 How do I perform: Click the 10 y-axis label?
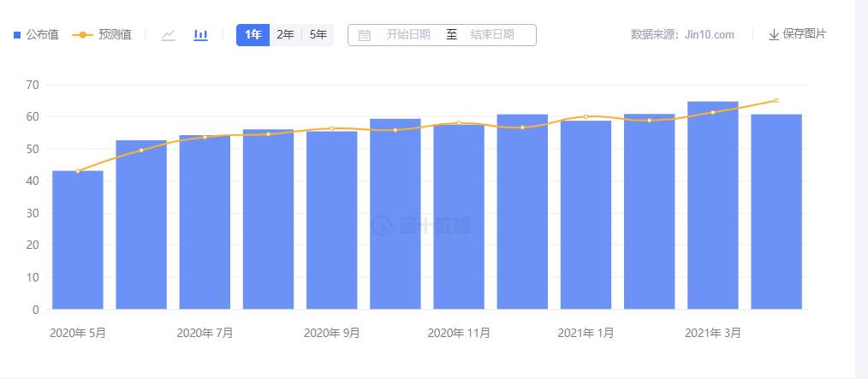tap(33, 277)
